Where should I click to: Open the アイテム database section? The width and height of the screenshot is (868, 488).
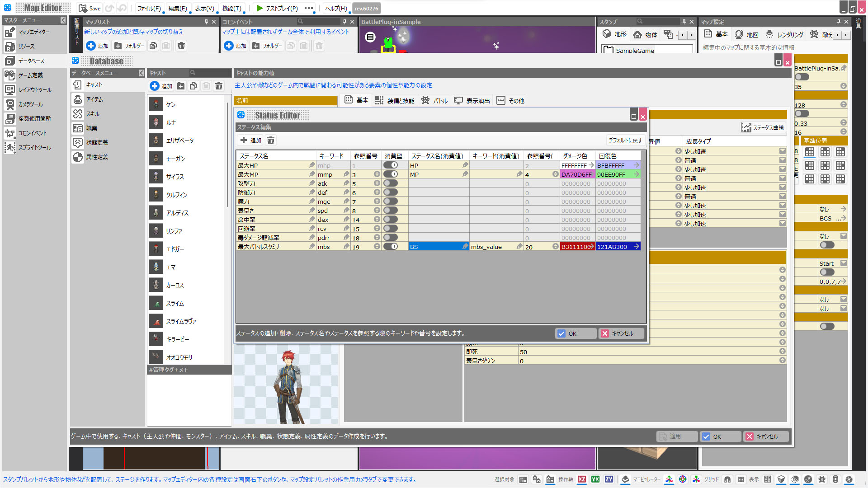pos(94,99)
